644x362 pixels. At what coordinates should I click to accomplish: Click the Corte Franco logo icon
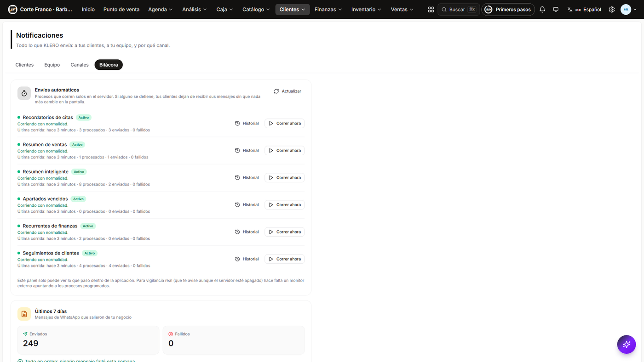click(12, 9)
